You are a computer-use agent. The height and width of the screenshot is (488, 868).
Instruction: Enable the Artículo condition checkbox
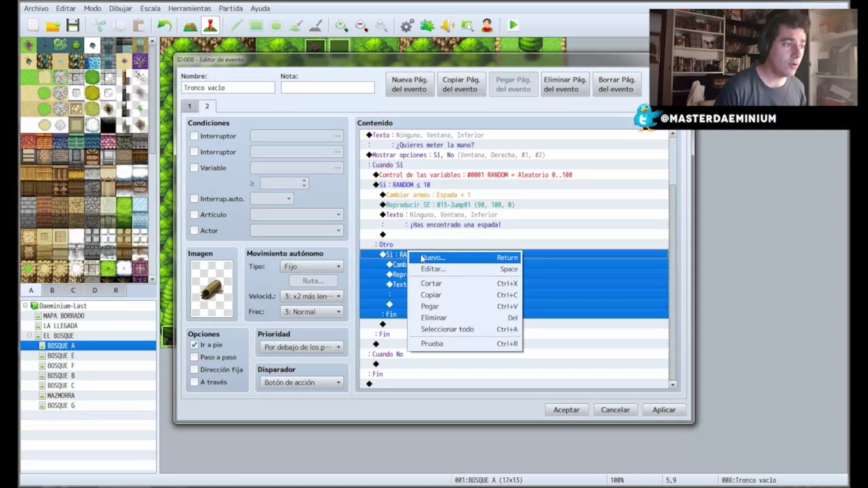pos(194,214)
